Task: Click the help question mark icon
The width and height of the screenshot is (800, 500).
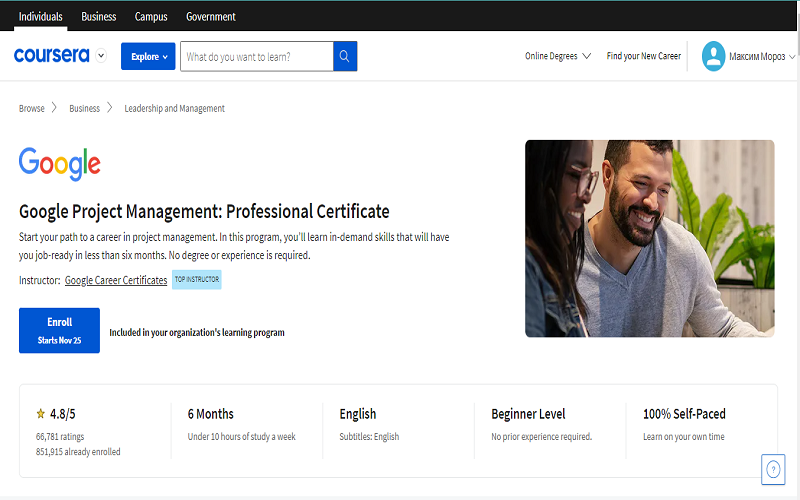Action: pos(773,468)
